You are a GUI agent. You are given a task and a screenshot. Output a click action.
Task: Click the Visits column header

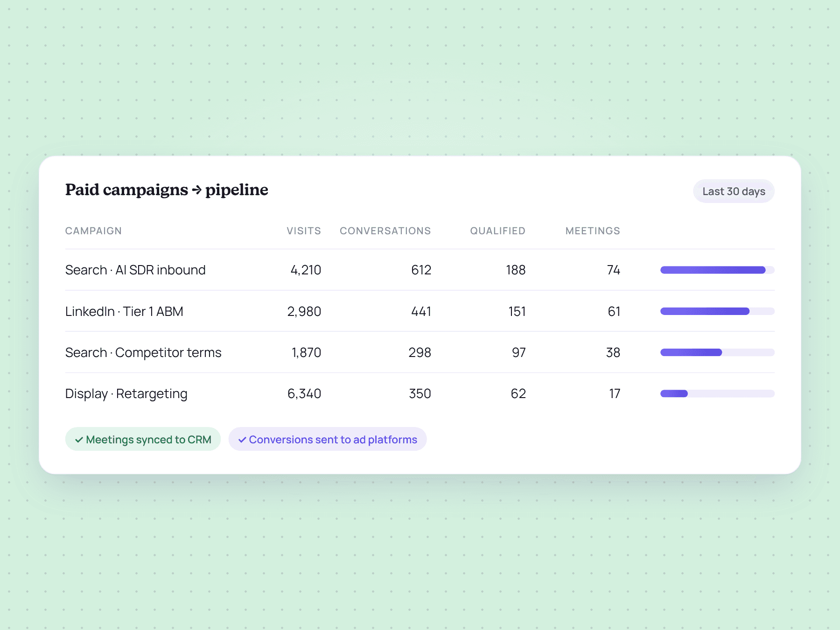[x=304, y=231]
